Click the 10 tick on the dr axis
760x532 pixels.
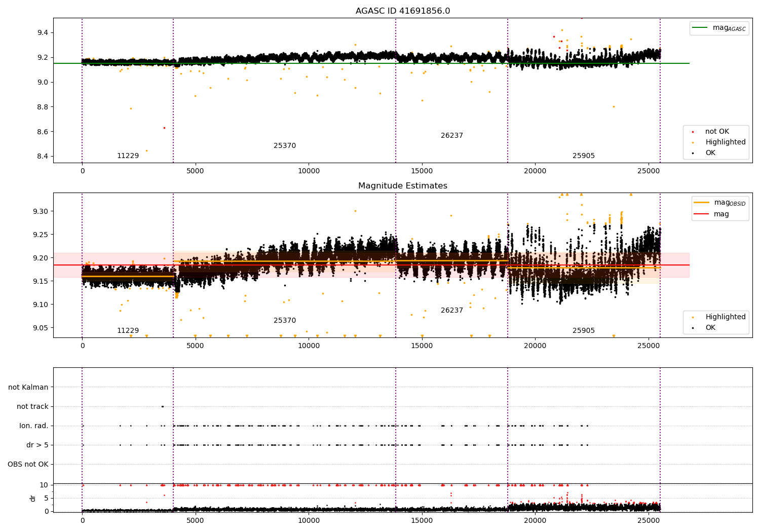click(44, 485)
